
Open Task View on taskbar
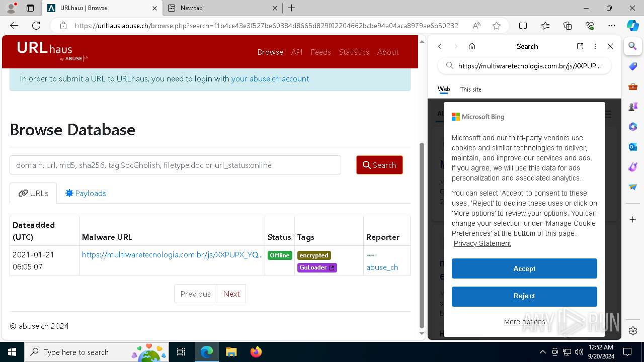pyautogui.click(x=181, y=352)
